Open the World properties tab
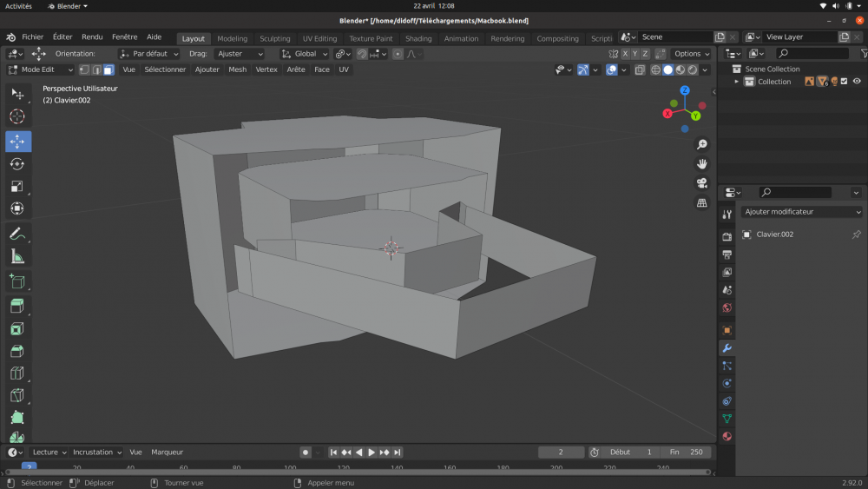868x489 pixels. 727,308
